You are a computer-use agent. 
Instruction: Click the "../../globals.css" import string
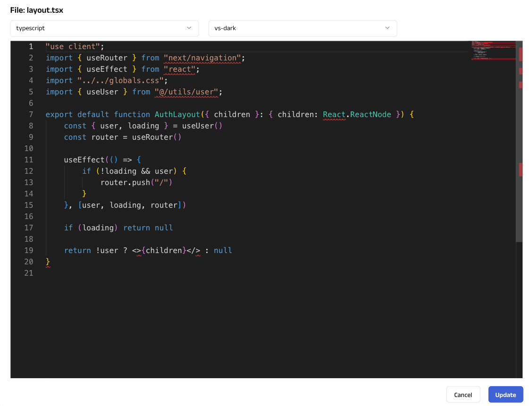120,81
